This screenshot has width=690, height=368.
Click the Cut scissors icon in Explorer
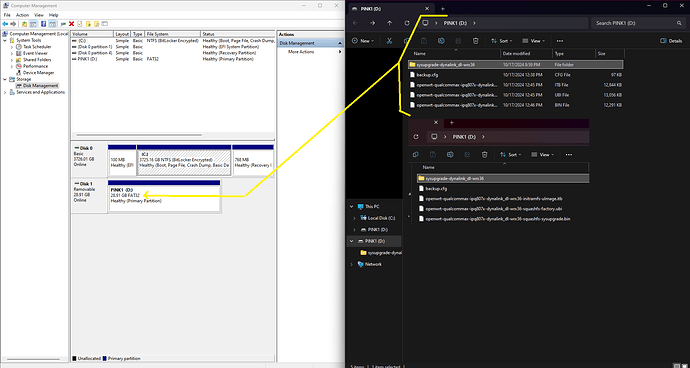coord(389,41)
